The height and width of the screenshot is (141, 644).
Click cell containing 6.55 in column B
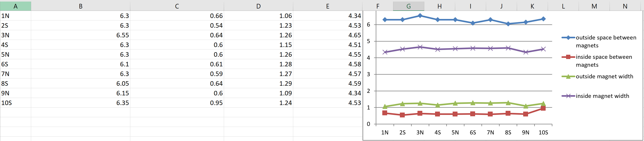coord(80,35)
